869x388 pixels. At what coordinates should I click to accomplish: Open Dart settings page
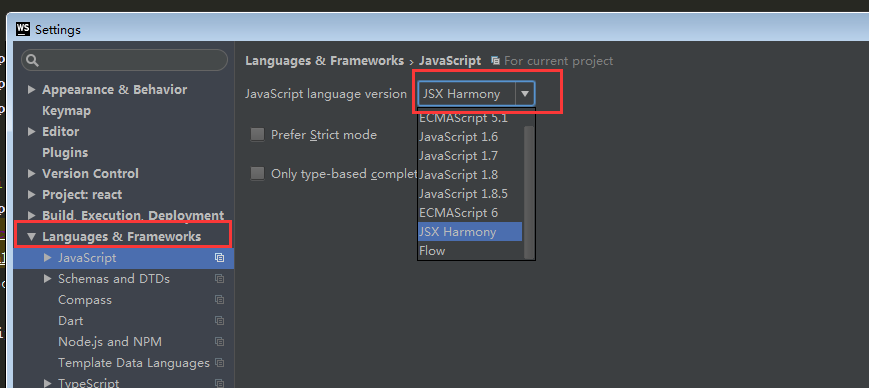pyautogui.click(x=70, y=321)
